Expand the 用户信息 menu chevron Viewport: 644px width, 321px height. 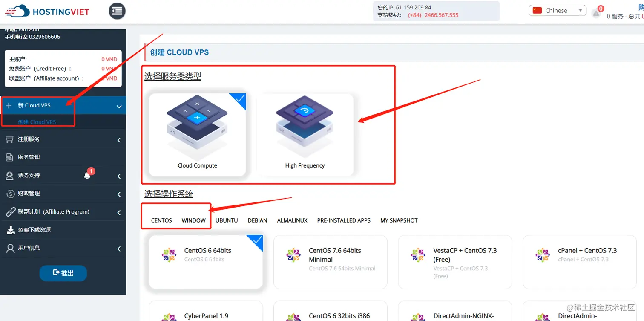pos(119,249)
